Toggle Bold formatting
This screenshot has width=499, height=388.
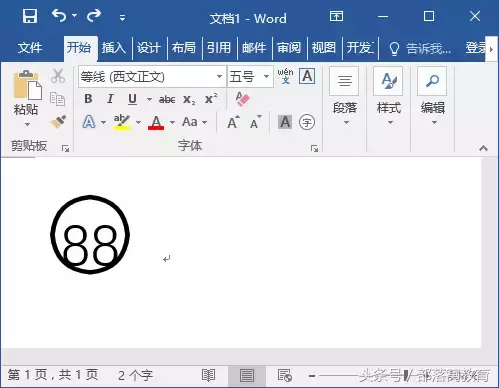88,99
